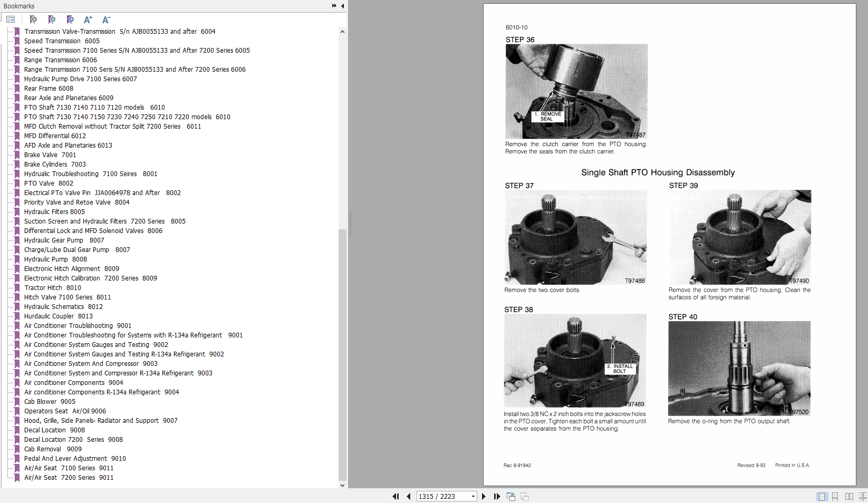Click the bookmarks scrollbar down arrow

(x=342, y=485)
